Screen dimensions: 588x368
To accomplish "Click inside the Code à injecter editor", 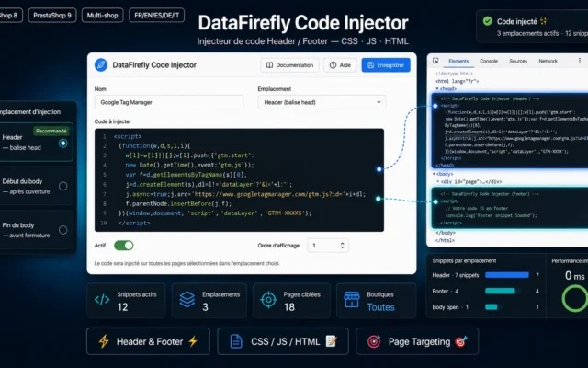I will pos(239,180).
